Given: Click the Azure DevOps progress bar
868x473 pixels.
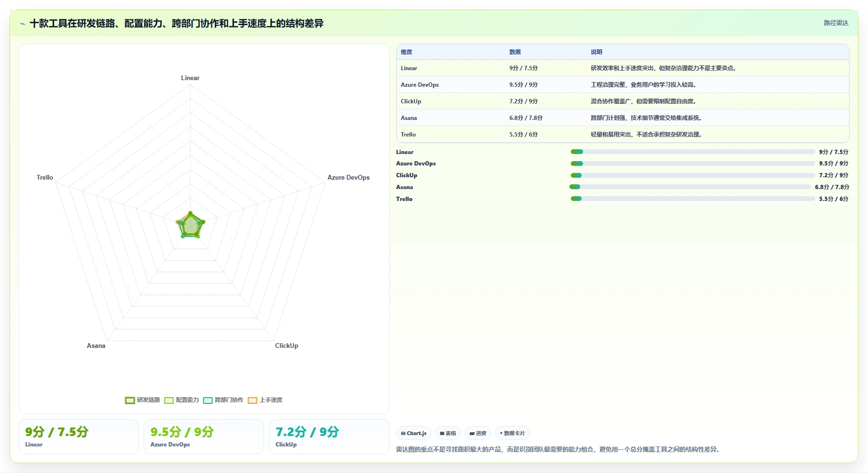Looking at the screenshot, I should tap(693, 164).
